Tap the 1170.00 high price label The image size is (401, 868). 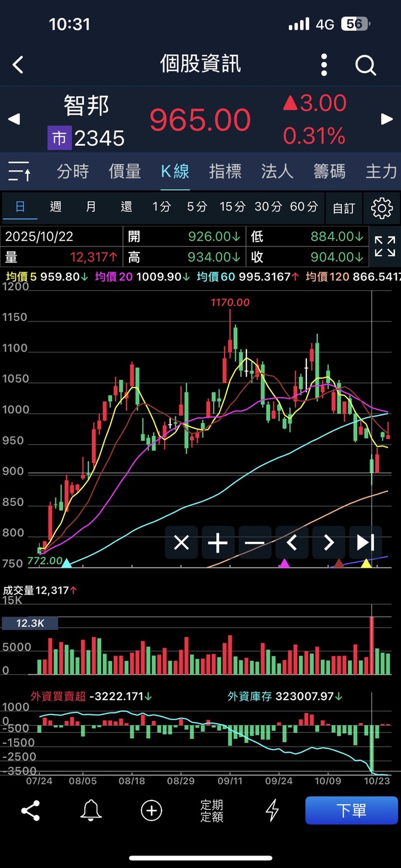coord(230,303)
